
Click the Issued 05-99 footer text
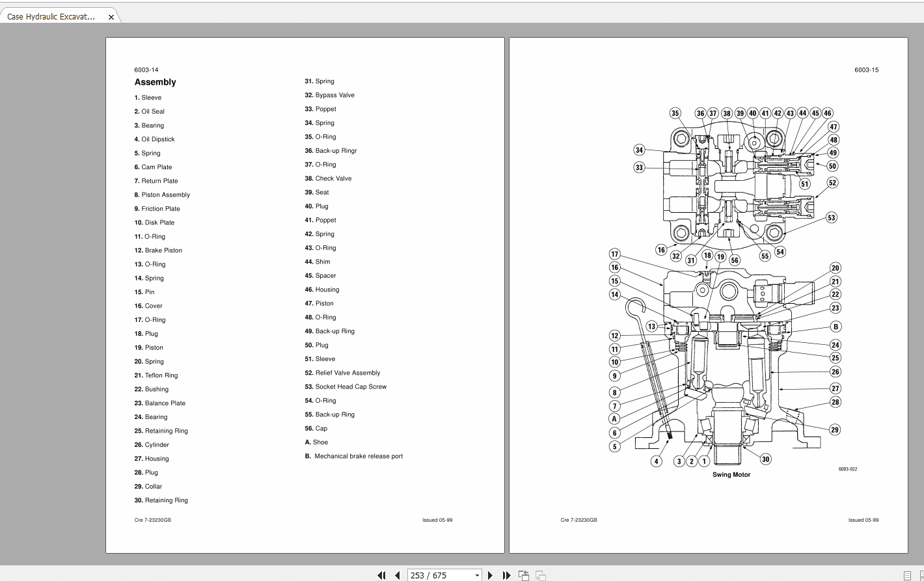[x=437, y=519]
